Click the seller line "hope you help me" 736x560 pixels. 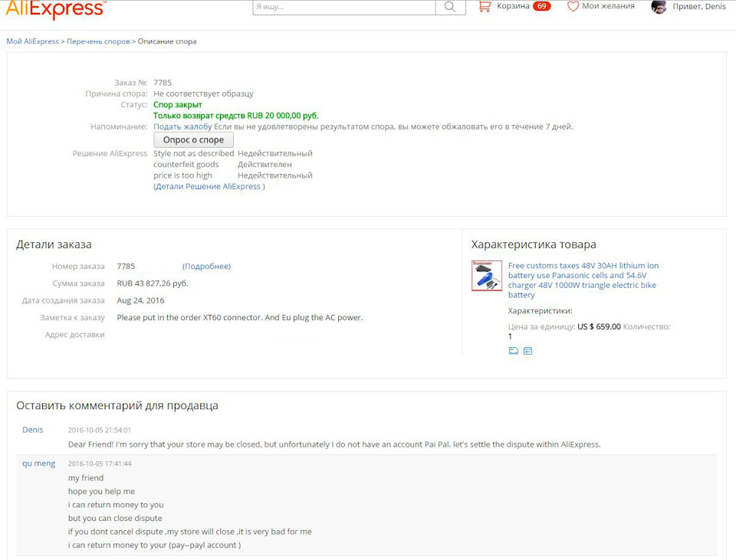click(101, 492)
